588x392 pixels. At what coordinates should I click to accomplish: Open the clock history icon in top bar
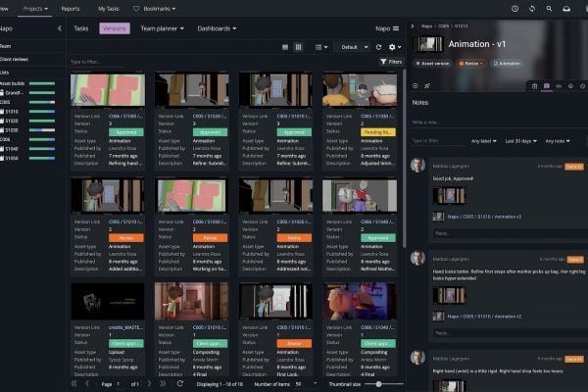pos(515,8)
